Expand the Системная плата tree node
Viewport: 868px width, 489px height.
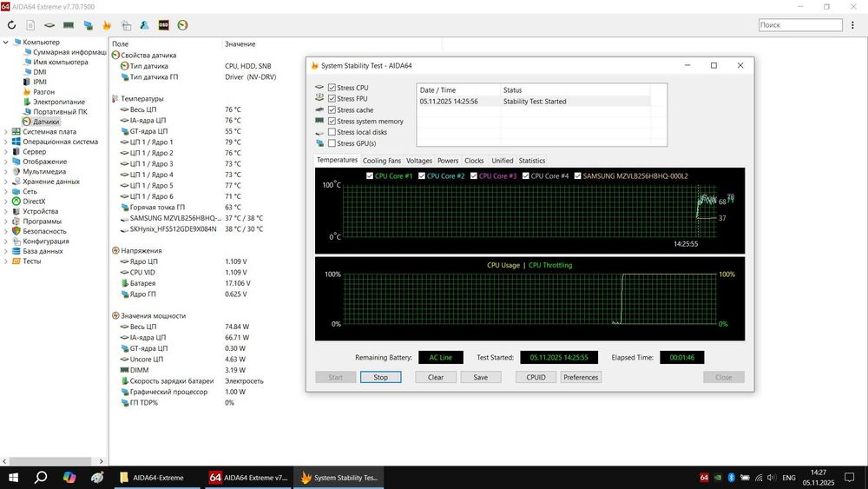(x=5, y=131)
